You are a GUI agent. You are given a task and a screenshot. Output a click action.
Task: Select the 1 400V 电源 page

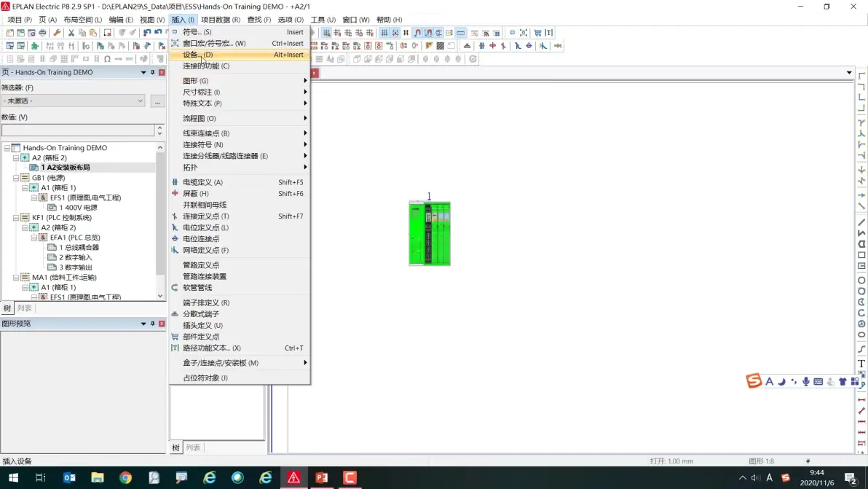78,208
